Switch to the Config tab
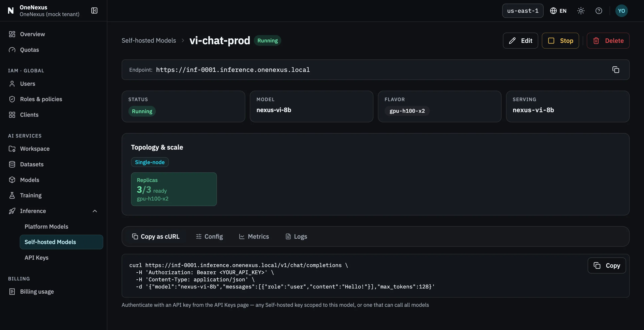 click(x=209, y=236)
